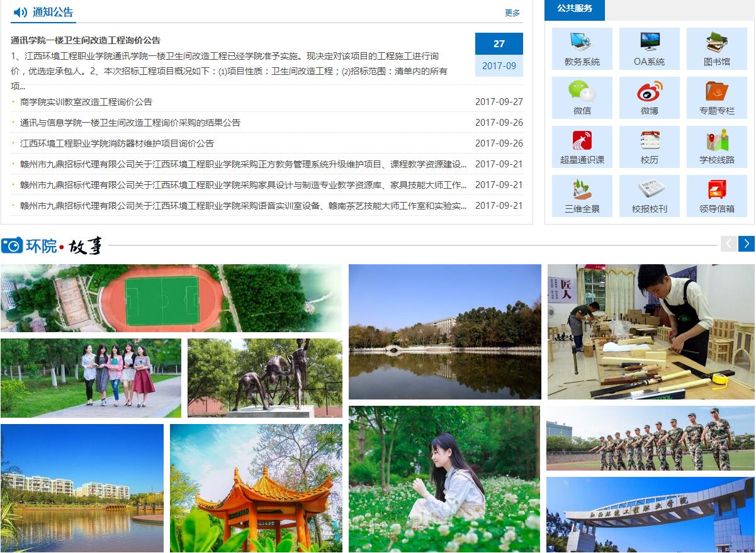
Task: Open the 学校线路 map icon
Action: pos(716,141)
